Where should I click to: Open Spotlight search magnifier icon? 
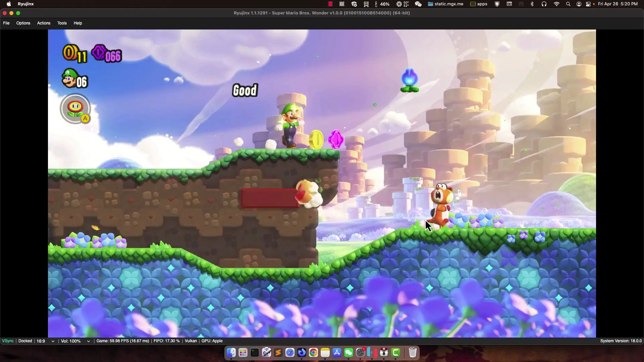(568, 4)
